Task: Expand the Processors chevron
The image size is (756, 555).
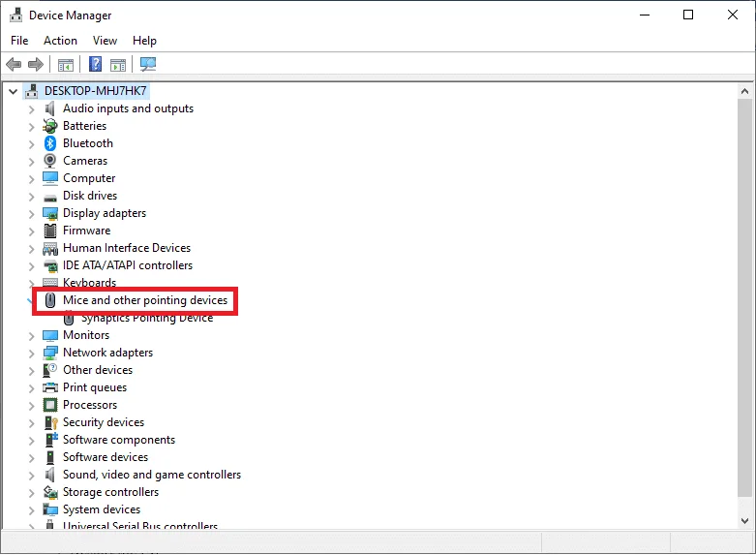Action: click(31, 406)
